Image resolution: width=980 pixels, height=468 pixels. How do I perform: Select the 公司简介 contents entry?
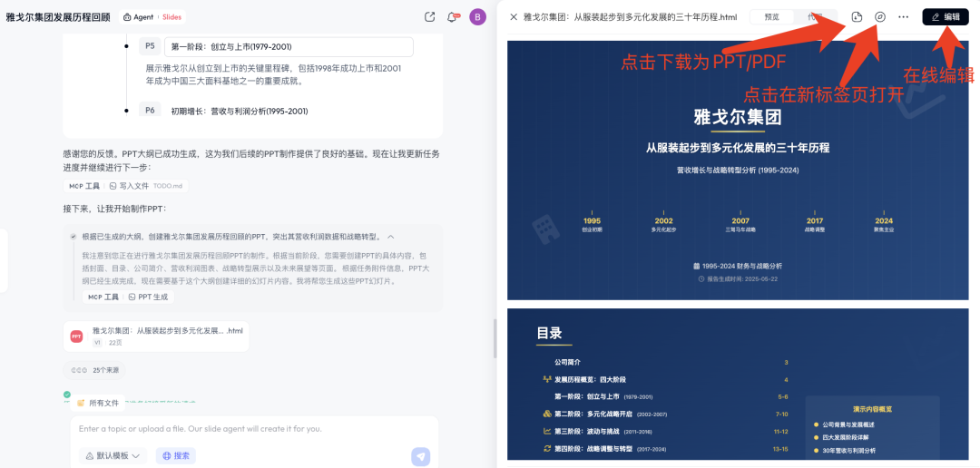[567, 362]
